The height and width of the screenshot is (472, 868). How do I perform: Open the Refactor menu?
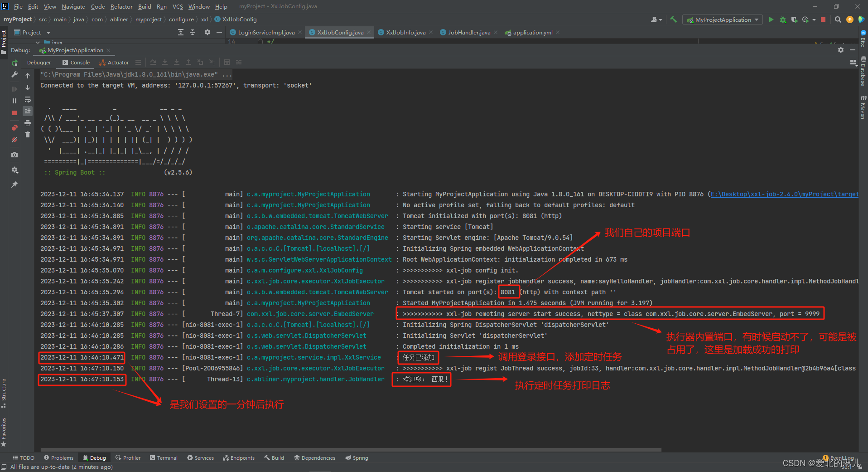tap(121, 6)
